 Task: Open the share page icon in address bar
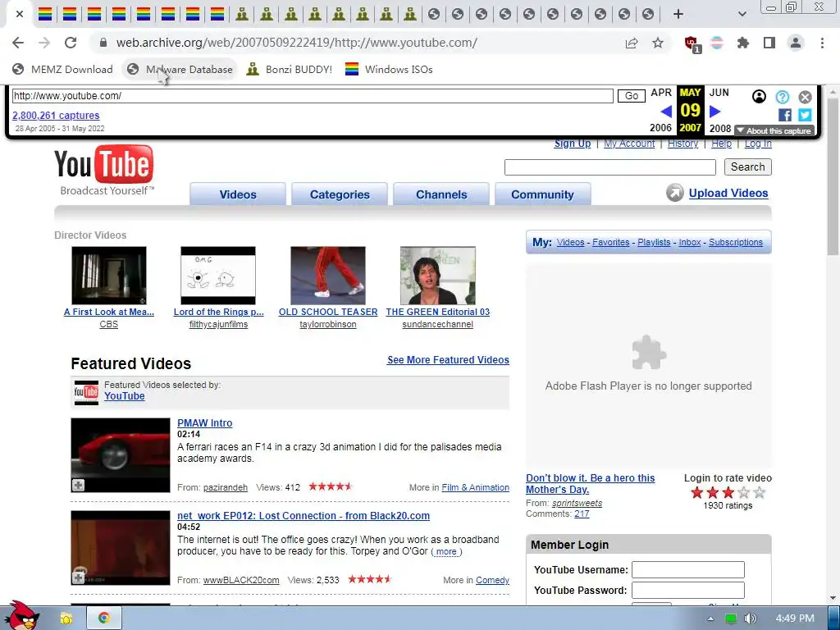(632, 43)
